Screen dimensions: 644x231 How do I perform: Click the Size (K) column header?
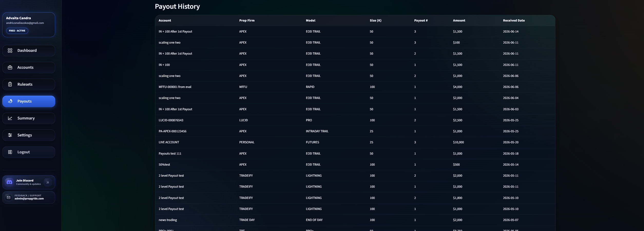[x=376, y=21]
